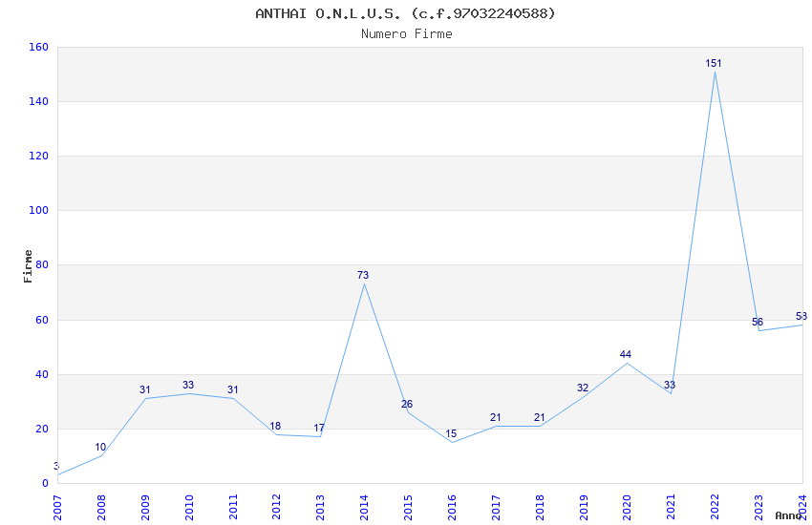This screenshot has height=525, width=812.
Task: Click the y-axis tick value 140
Action: click(38, 102)
